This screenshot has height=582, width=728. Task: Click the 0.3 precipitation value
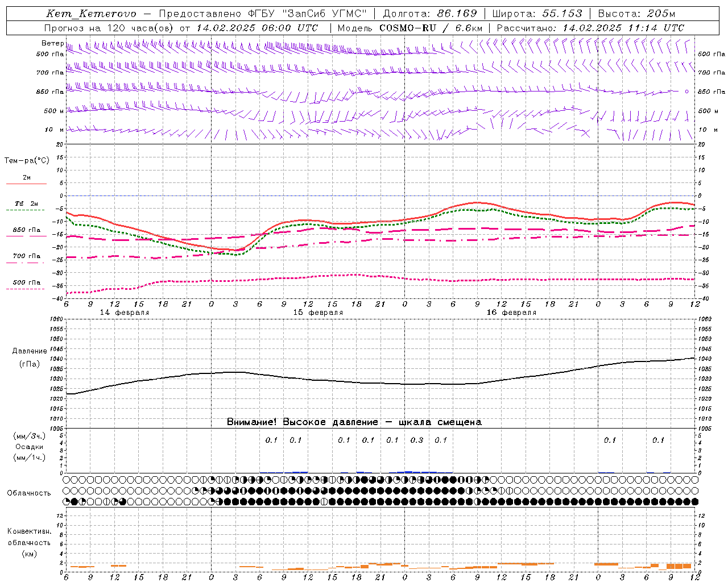[417, 440]
